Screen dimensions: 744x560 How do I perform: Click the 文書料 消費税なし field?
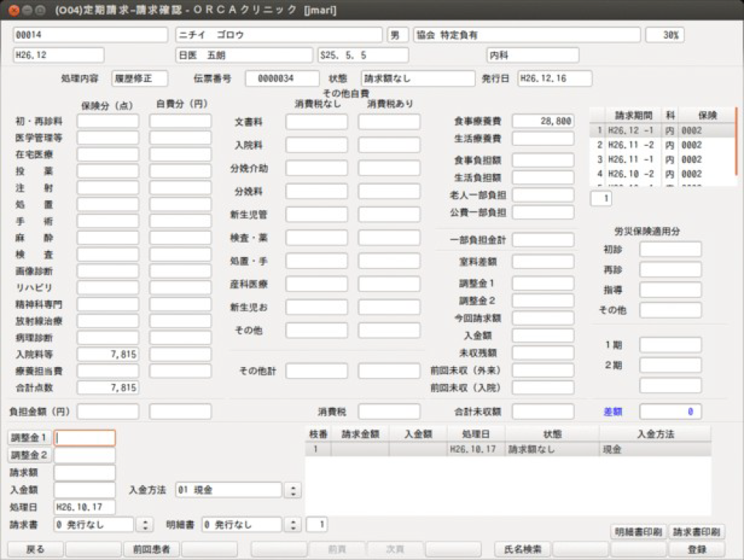coord(317,121)
